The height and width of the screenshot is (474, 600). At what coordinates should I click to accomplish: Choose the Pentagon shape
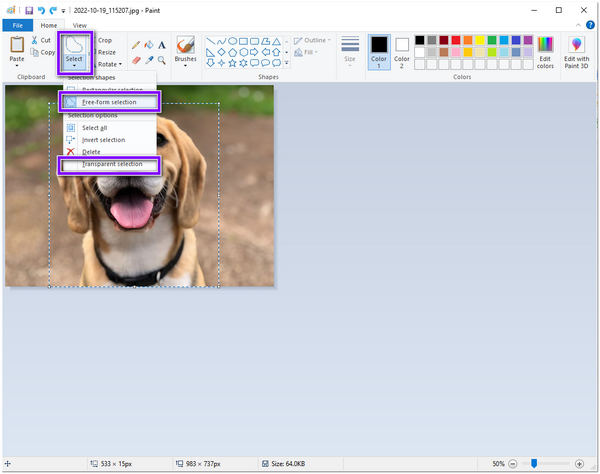click(x=232, y=52)
